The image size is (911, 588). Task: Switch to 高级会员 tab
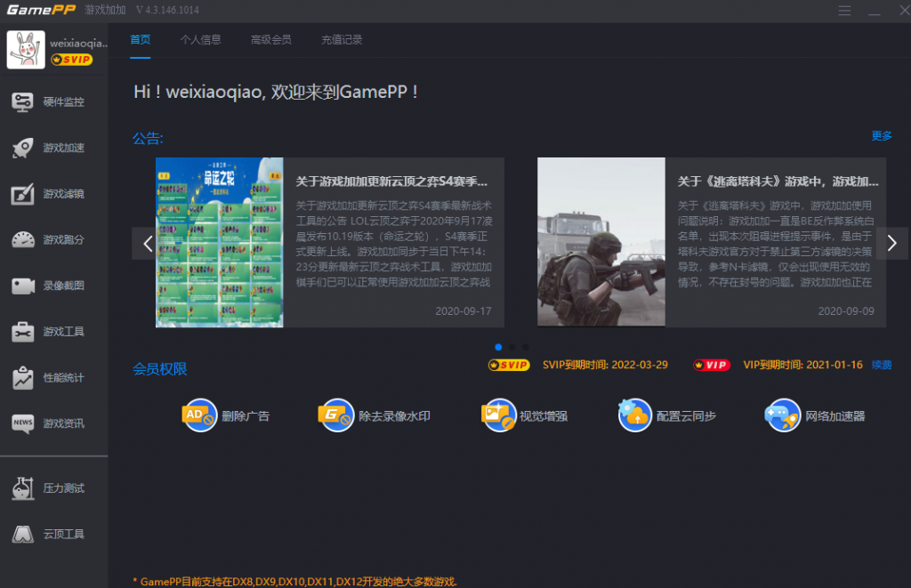(270, 39)
